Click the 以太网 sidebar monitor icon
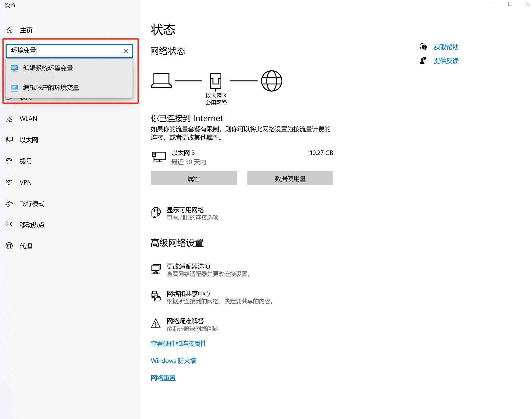This screenshot has height=419, width=532. [x=9, y=140]
